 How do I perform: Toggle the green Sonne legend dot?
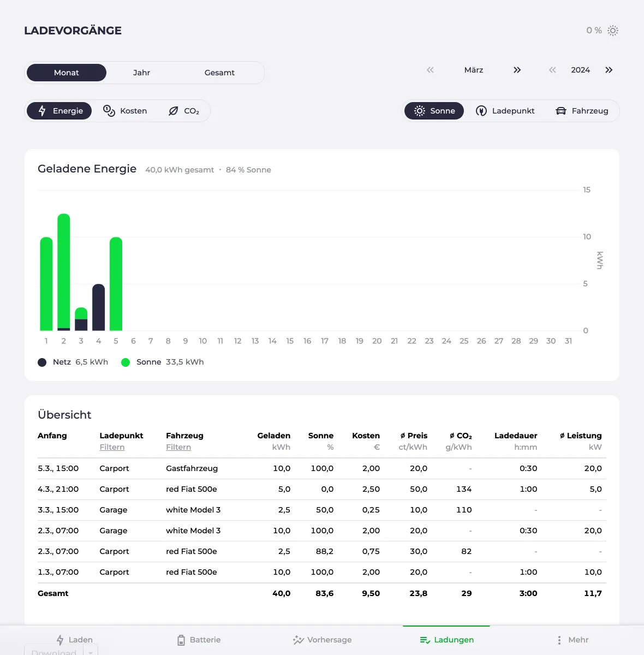click(x=126, y=362)
